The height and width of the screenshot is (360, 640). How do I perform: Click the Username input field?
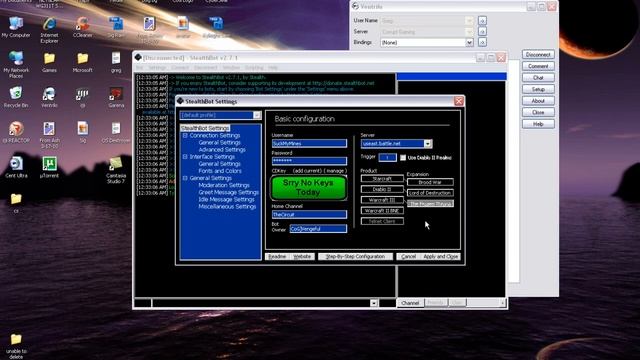point(309,143)
